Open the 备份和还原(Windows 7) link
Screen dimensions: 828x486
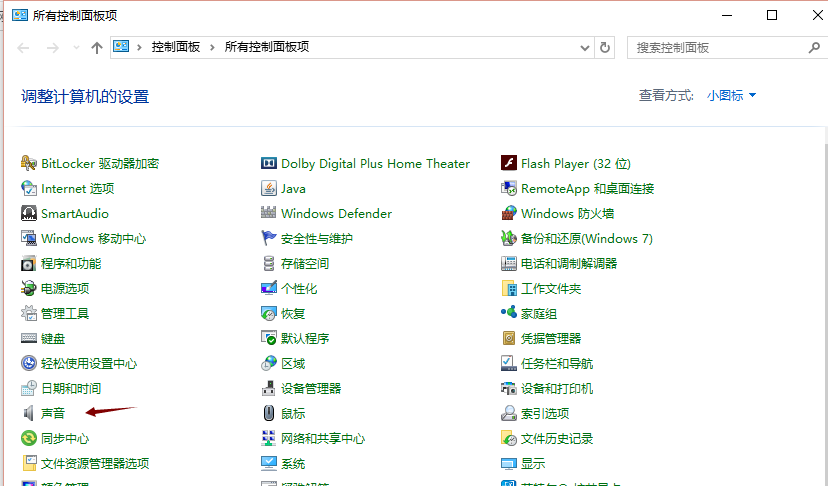pos(587,239)
